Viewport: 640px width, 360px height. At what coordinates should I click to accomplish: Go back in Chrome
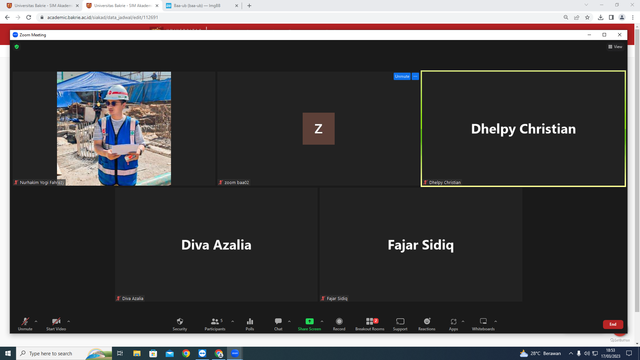coord(7,18)
